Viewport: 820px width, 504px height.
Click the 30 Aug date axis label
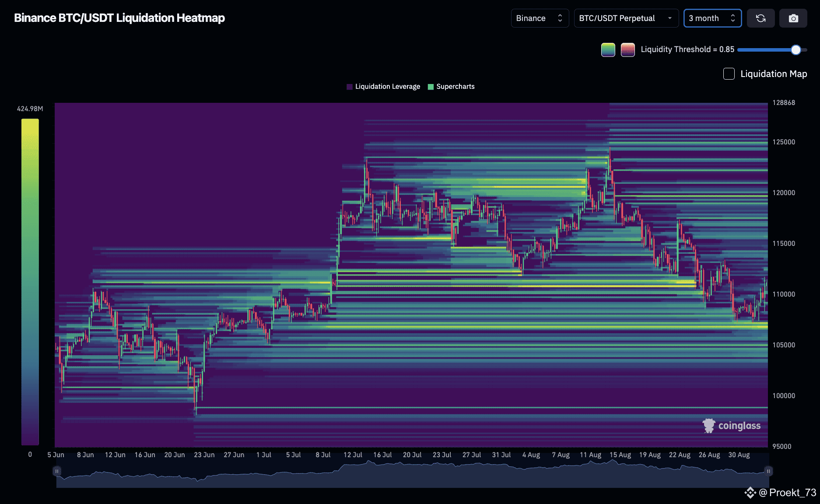click(x=739, y=455)
